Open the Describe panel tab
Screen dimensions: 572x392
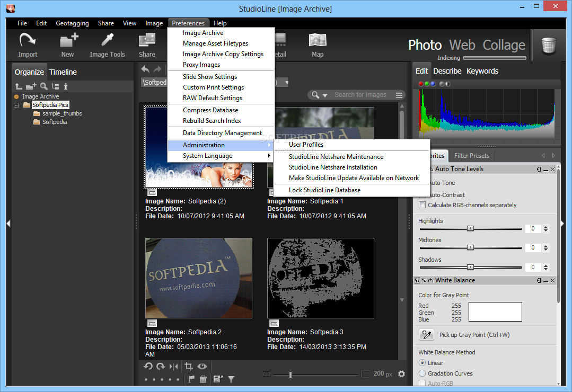447,71
